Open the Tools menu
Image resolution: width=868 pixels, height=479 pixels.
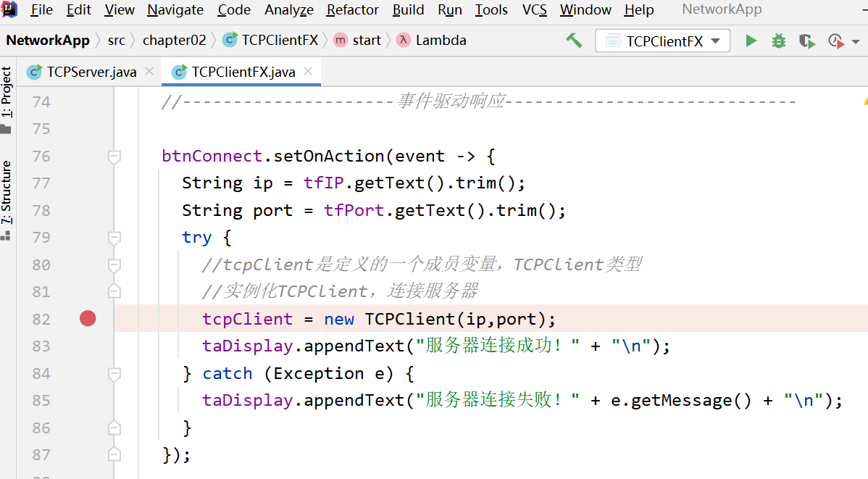tap(491, 10)
